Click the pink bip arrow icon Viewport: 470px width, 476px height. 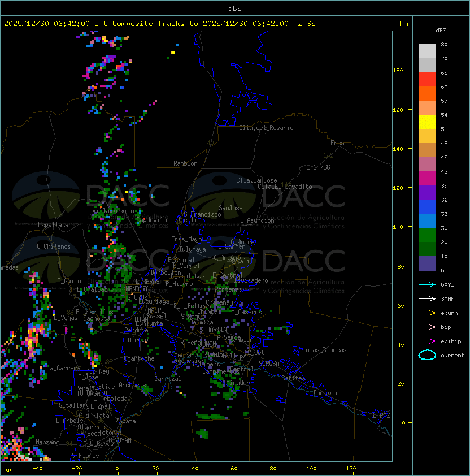427,327
